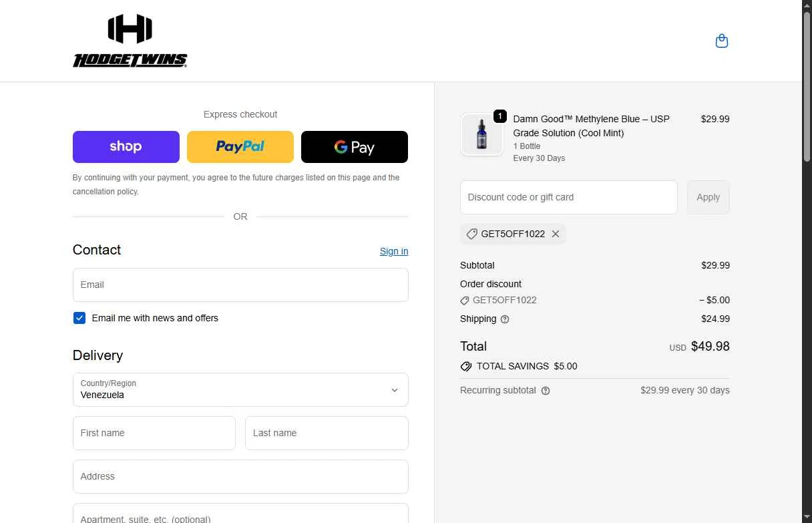Click the Hodgetwins logo

click(x=130, y=41)
